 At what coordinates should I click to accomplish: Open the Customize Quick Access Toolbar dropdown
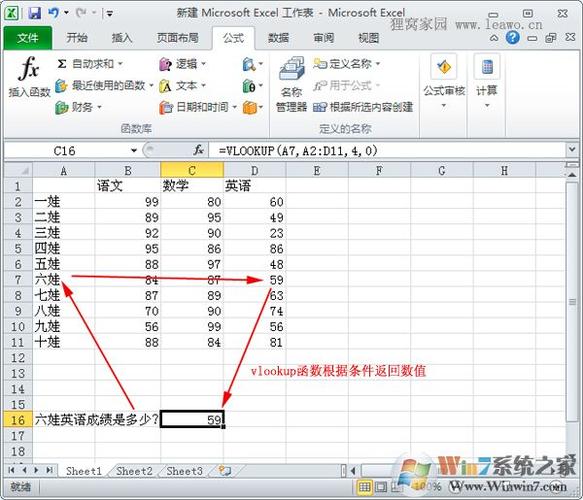(x=110, y=14)
